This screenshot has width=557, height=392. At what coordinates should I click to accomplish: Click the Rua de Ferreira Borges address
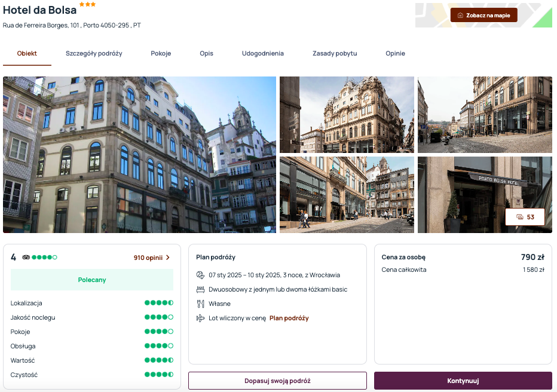point(72,26)
